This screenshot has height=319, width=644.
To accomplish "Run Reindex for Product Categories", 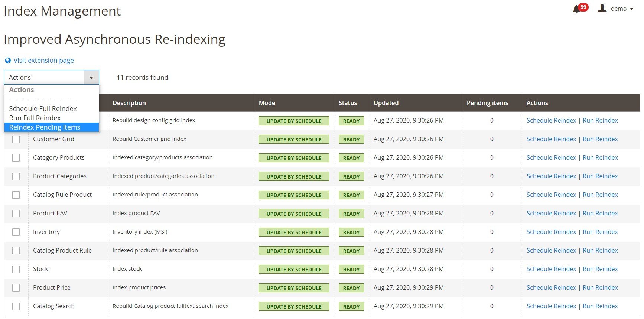I will click(600, 176).
